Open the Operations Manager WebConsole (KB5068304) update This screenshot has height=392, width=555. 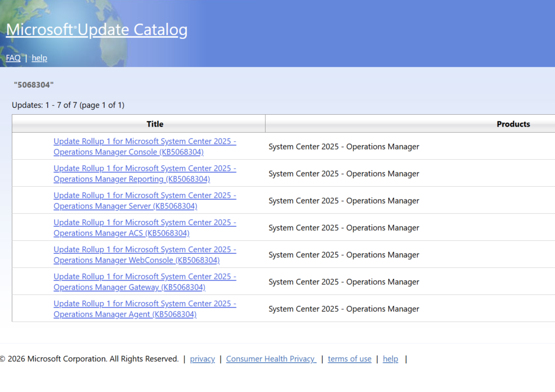coord(145,254)
